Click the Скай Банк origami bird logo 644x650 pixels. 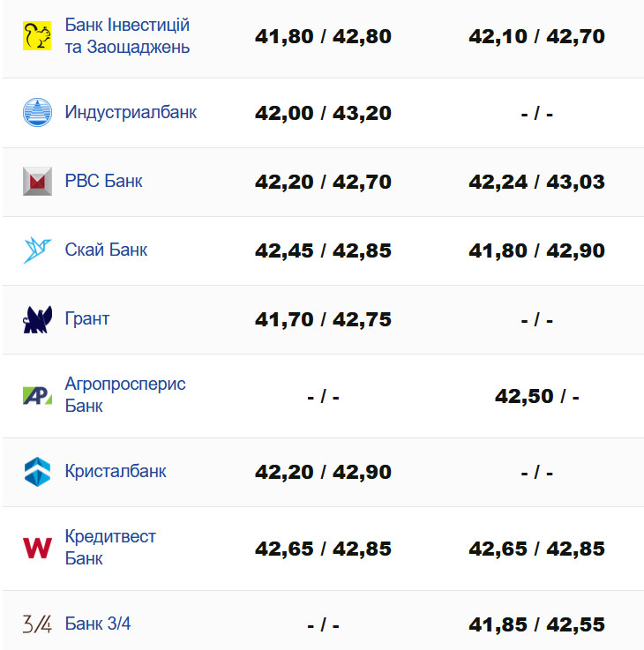pyautogui.click(x=37, y=250)
